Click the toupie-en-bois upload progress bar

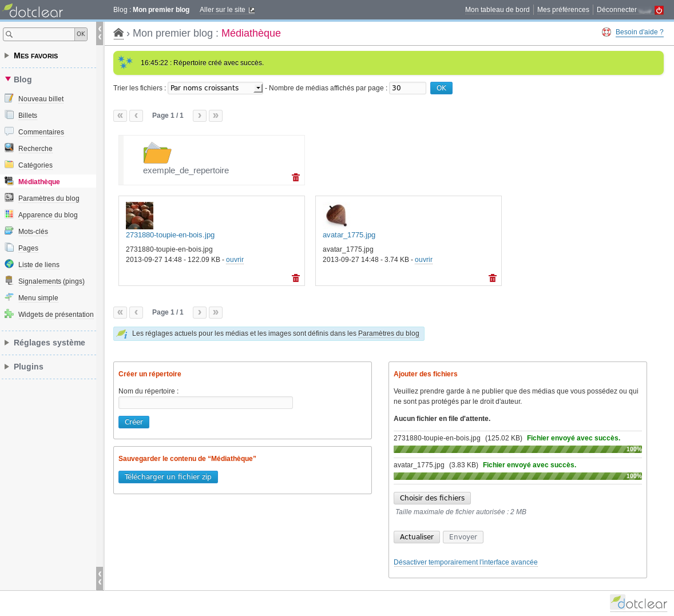pyautogui.click(x=517, y=450)
